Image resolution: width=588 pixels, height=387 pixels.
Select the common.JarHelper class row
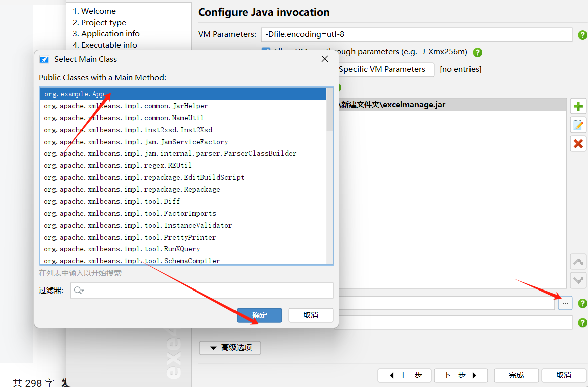click(183, 106)
